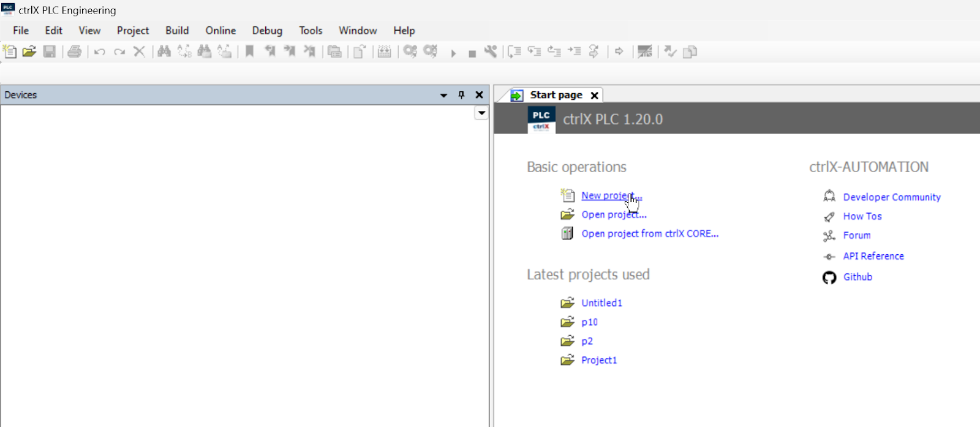This screenshot has width=980, height=427.
Task: Click the Start play triangle icon
Action: pos(453,53)
